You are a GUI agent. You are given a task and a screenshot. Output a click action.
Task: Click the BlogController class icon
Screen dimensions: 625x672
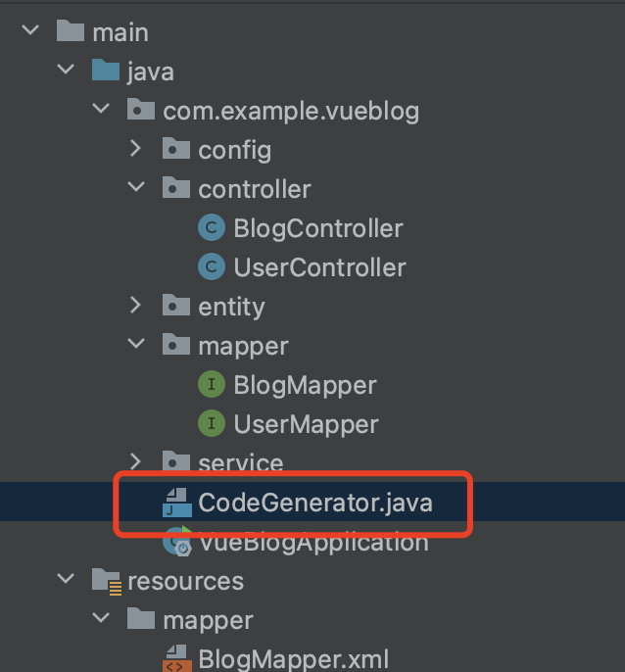[x=211, y=228]
